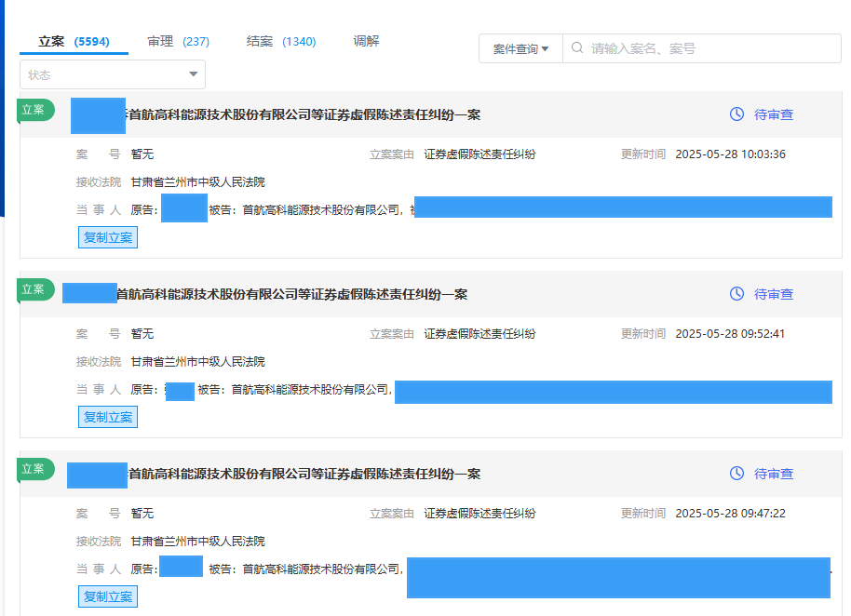Click the clock icon for the 10:03:36 case

(x=736, y=114)
